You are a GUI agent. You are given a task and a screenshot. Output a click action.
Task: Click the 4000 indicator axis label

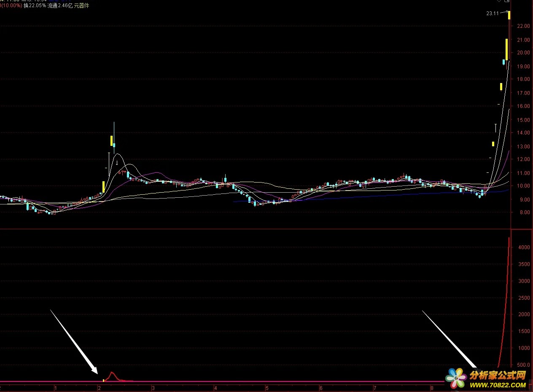524,248
